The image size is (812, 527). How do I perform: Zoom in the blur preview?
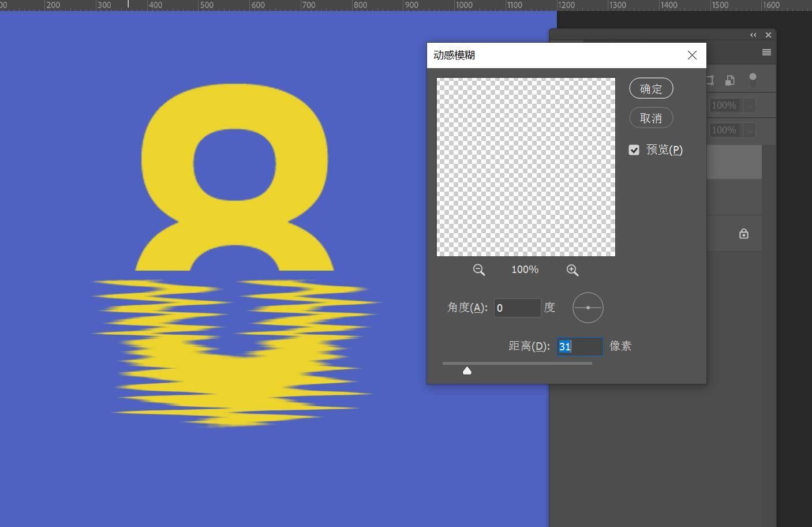pos(572,270)
